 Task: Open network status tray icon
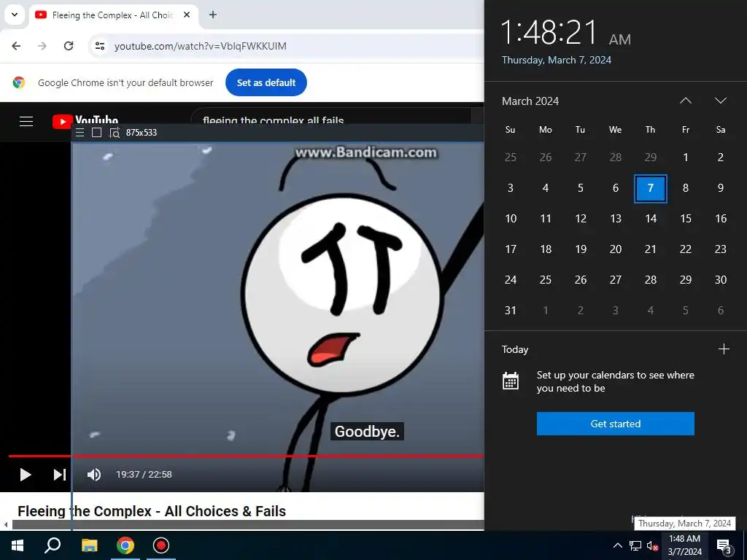(x=635, y=545)
